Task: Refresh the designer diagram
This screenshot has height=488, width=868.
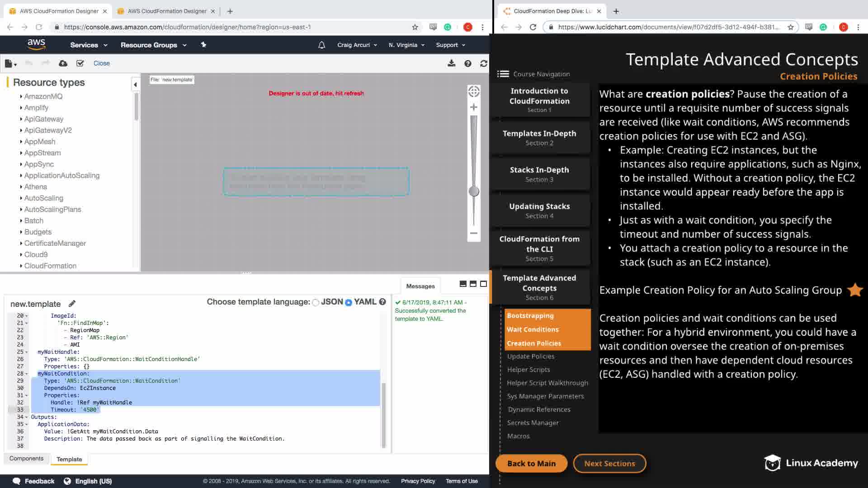Action: click(483, 63)
